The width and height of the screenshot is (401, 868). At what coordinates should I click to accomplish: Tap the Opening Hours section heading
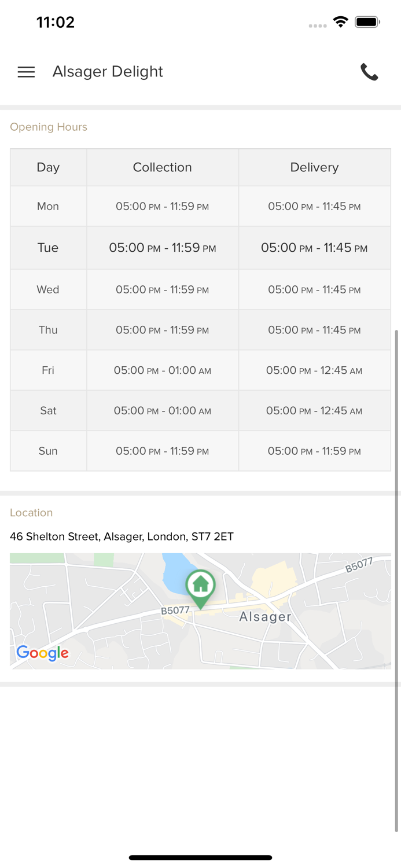click(x=49, y=127)
